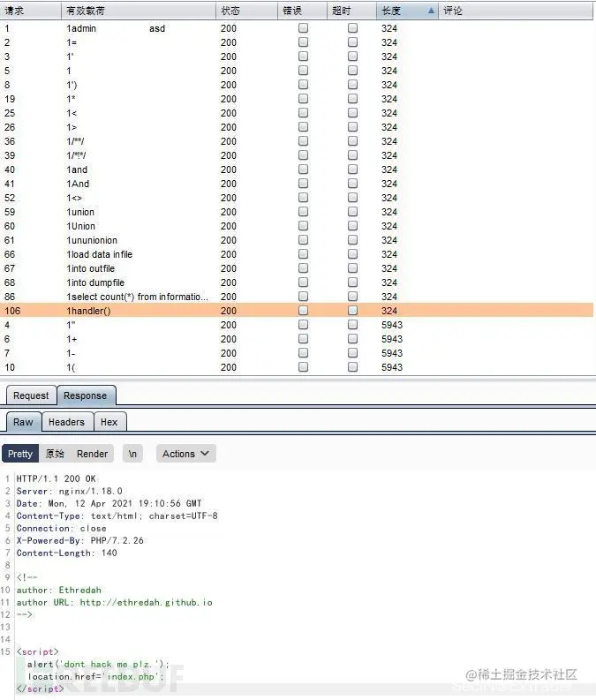Select the 1- payload row
The width and height of the screenshot is (596, 700).
[x=297, y=353]
